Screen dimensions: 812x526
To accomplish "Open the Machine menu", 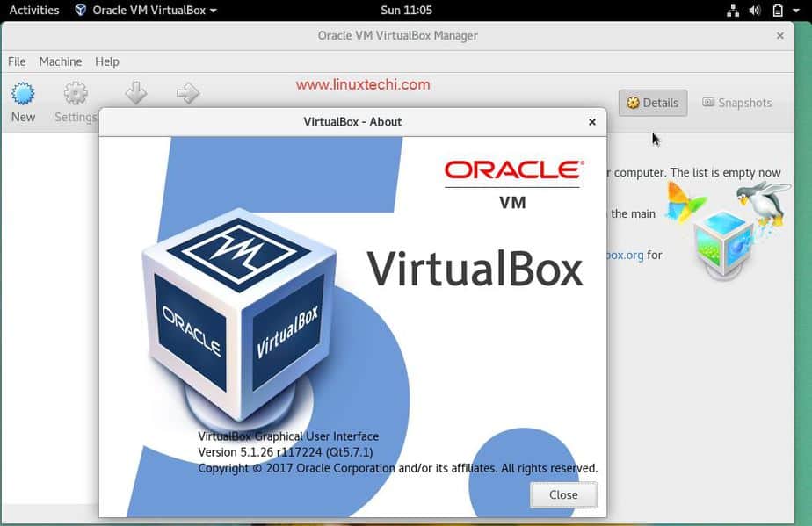I will (x=61, y=61).
